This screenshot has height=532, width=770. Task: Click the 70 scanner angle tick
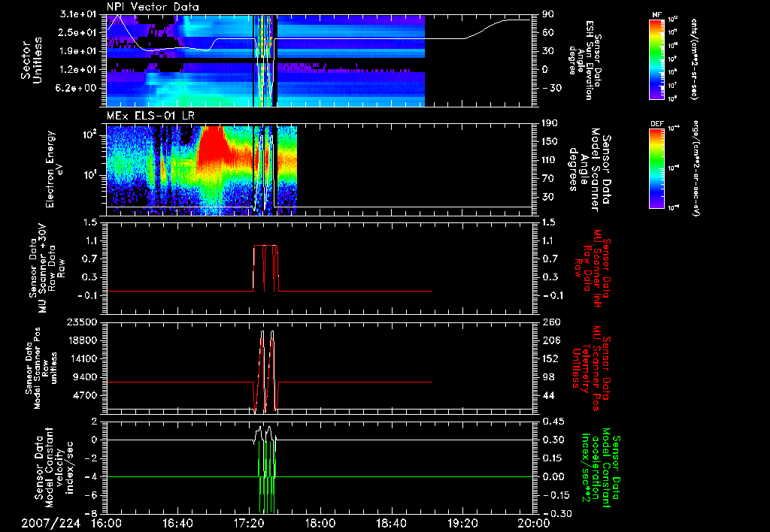coord(548,179)
